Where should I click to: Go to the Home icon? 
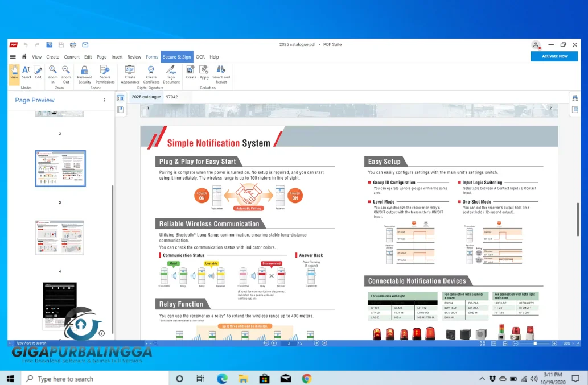point(24,56)
